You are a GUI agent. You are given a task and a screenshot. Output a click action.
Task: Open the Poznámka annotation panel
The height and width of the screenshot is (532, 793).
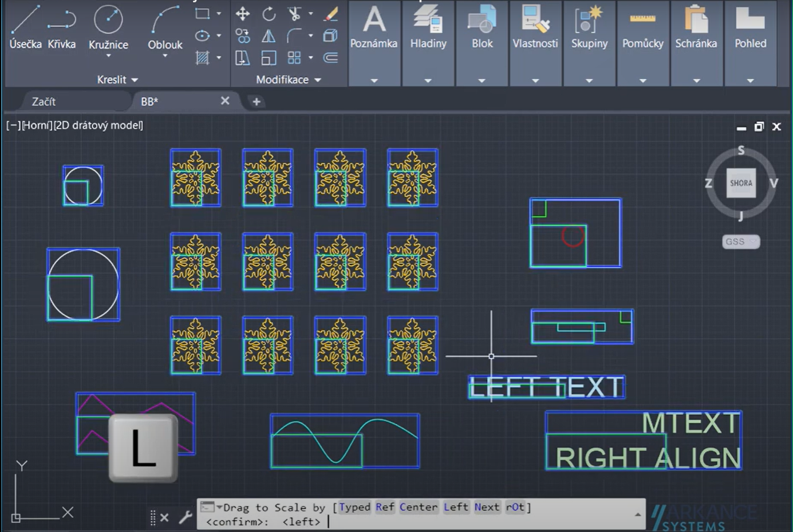374,43
